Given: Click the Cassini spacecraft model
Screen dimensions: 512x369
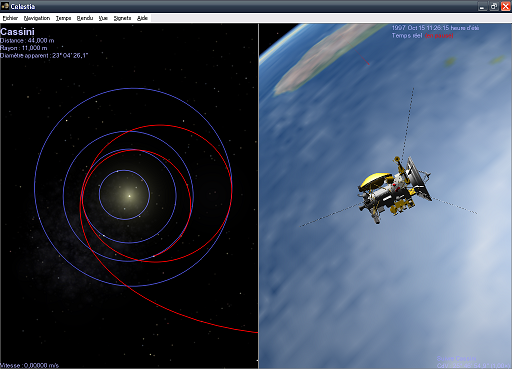Looking at the screenshot, I should (x=395, y=190).
